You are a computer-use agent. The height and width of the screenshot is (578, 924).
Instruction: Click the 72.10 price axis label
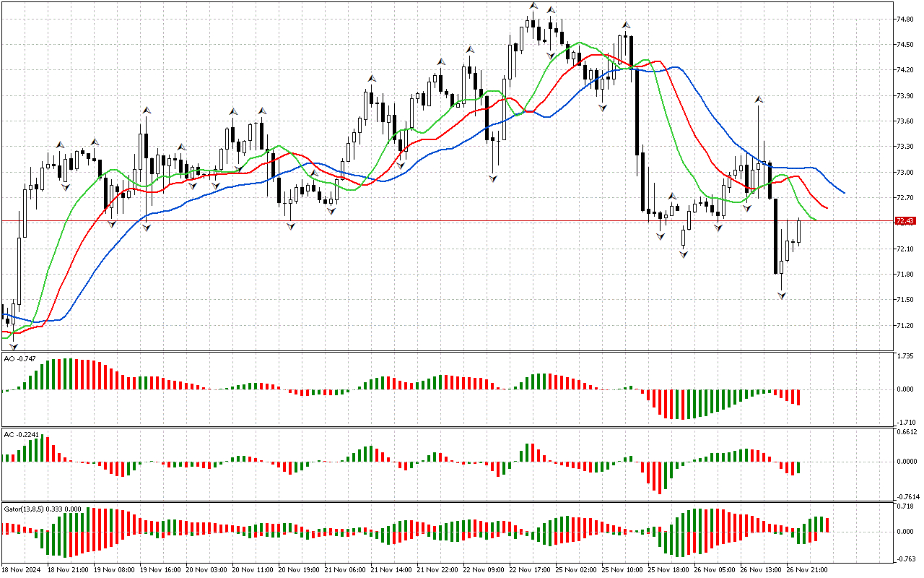[x=904, y=249]
